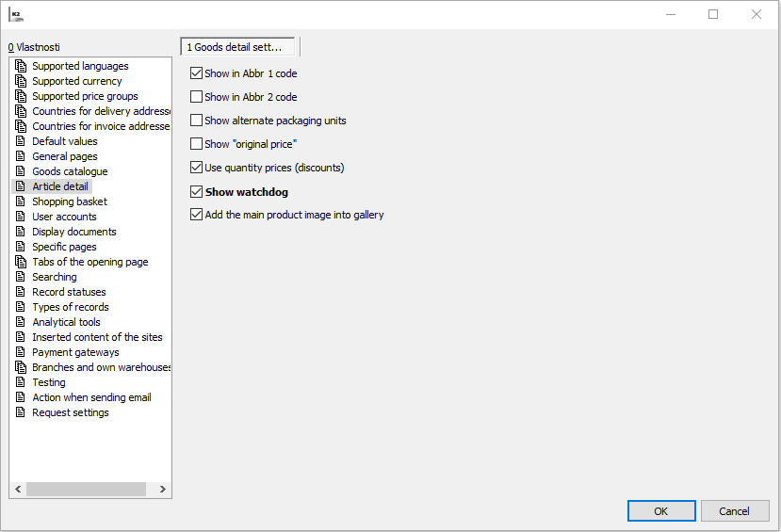Viewport: 781px width, 532px height.
Task: Click the document icon beside Supported languages
Action: 22,66
